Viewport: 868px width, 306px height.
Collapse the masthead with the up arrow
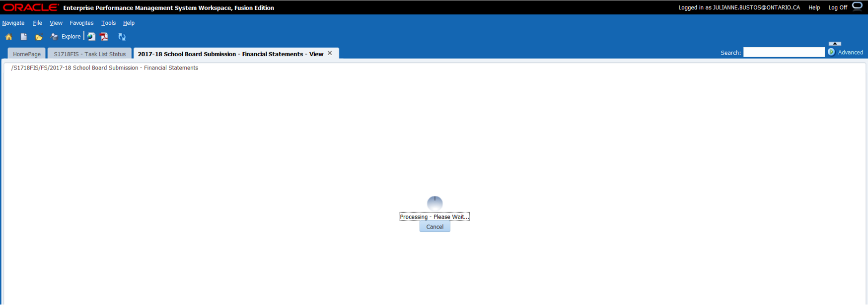[835, 44]
